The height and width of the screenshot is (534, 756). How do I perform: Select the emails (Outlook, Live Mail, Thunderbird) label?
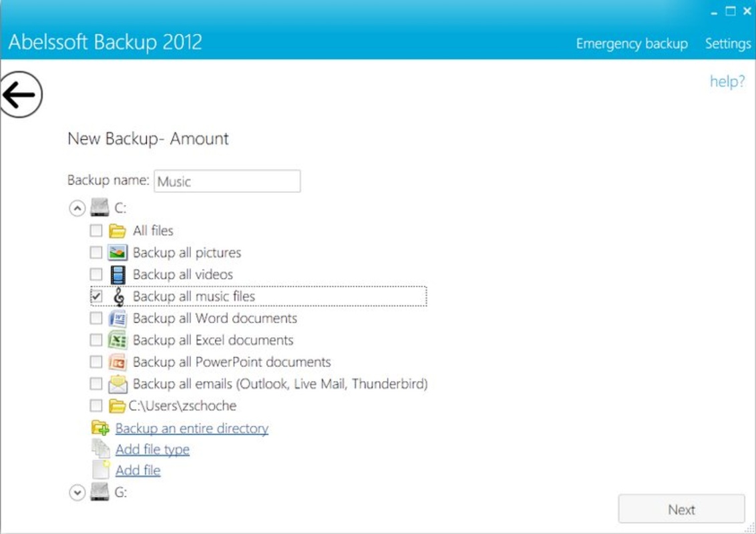[x=280, y=384]
